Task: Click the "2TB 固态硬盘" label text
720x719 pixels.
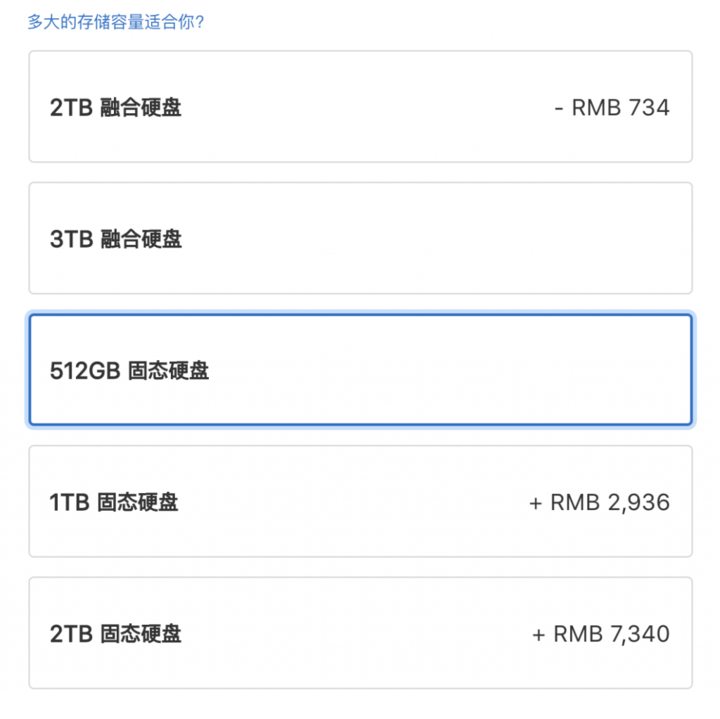Action: [x=116, y=633]
